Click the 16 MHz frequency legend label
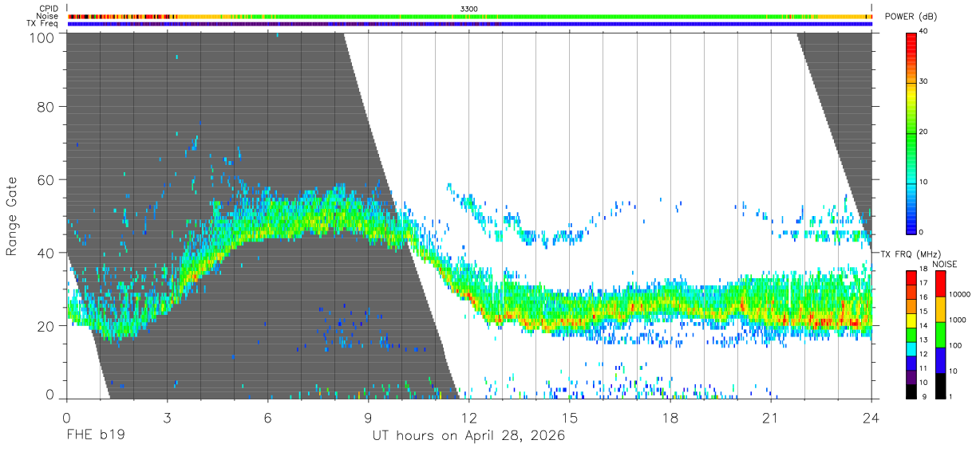Screen dimensions: 980x452 click(925, 297)
